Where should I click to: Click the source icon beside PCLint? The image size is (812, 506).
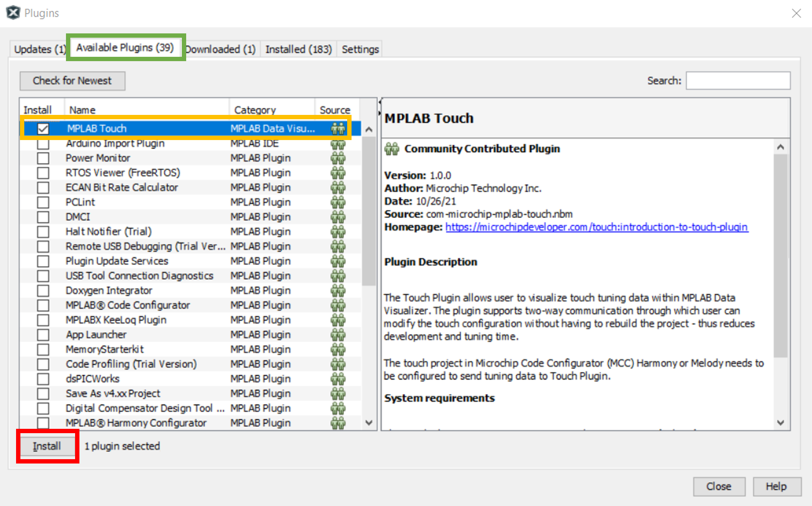click(x=338, y=202)
